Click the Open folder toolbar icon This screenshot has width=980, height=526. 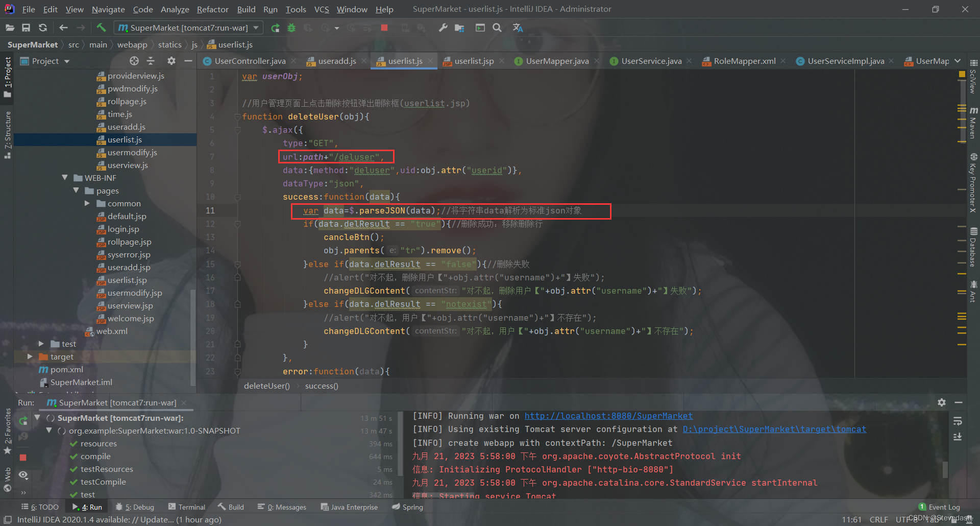pos(10,28)
